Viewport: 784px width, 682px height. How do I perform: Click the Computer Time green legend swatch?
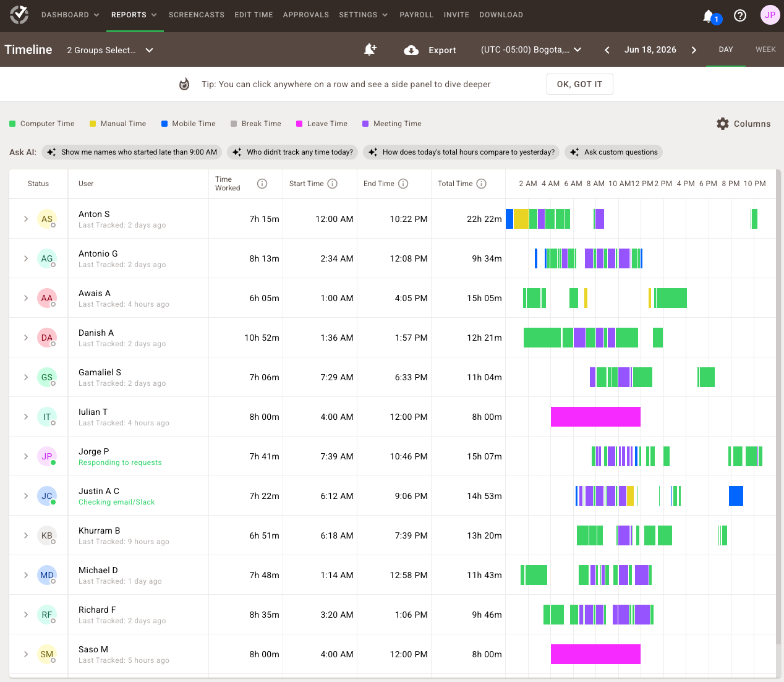pos(12,124)
